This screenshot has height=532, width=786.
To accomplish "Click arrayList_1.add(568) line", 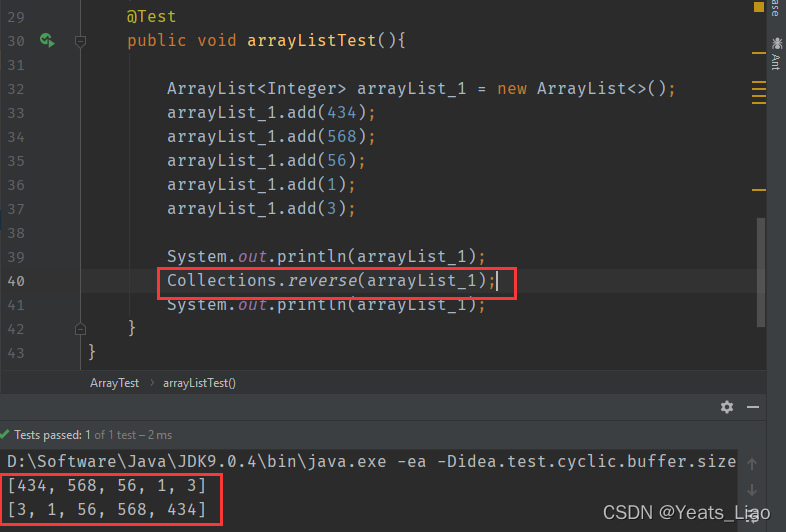I will point(271,137).
